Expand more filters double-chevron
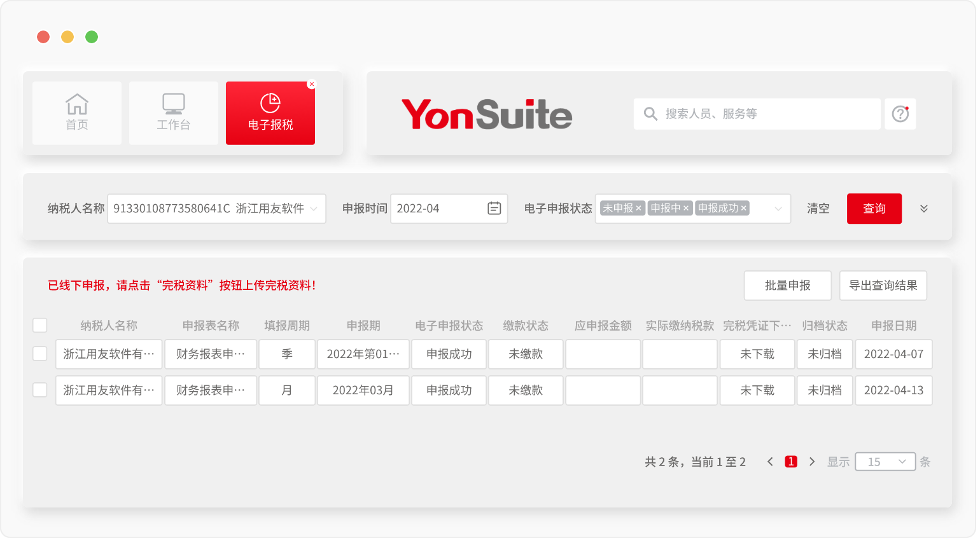 coord(924,209)
